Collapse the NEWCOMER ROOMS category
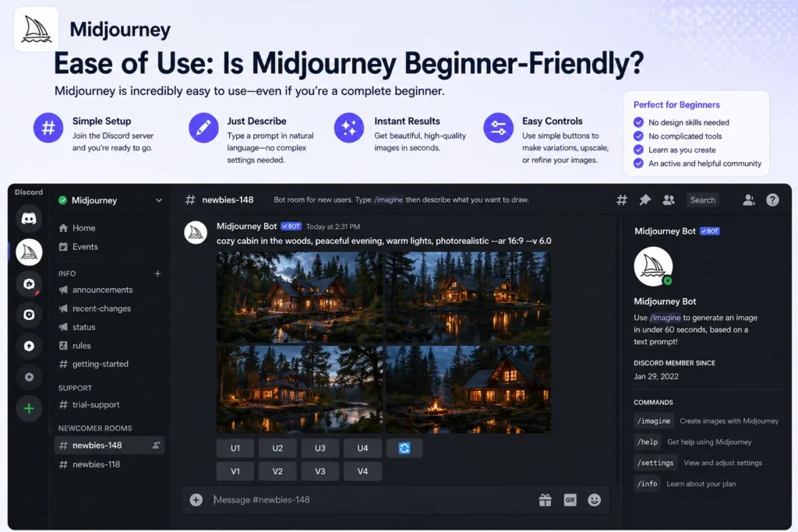 click(x=94, y=428)
